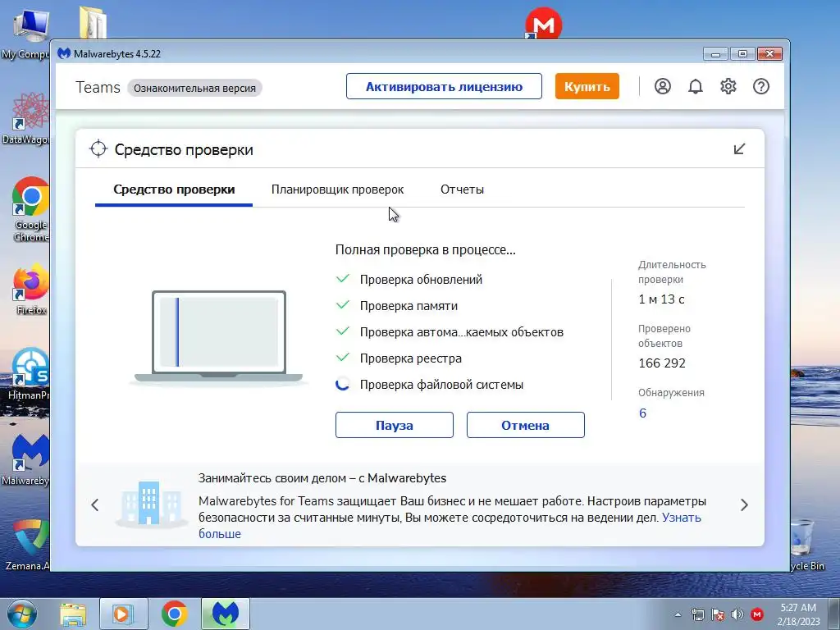Viewport: 840px width, 630px height.
Task: Select the Firefox desktop shortcut
Action: (30, 290)
